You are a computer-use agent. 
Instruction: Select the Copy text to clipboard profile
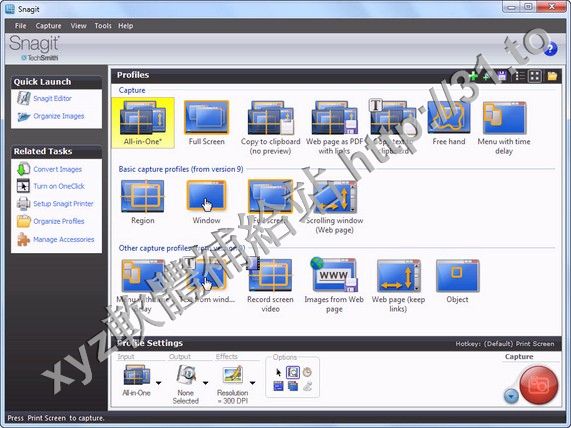393,127
